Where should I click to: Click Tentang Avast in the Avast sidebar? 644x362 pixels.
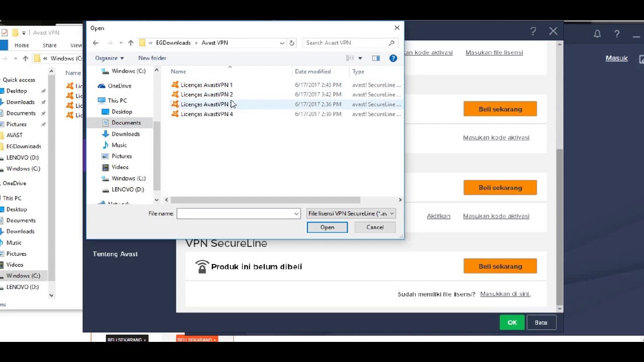pos(115,254)
